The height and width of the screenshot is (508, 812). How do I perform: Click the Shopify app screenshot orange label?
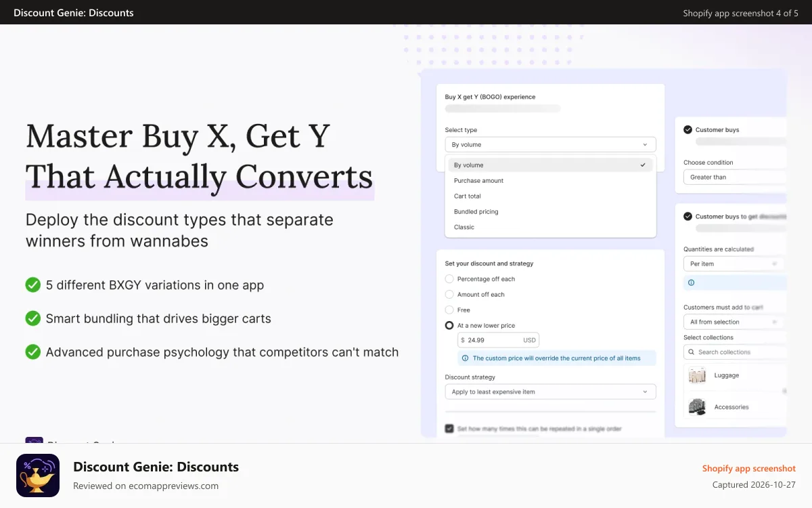click(749, 469)
